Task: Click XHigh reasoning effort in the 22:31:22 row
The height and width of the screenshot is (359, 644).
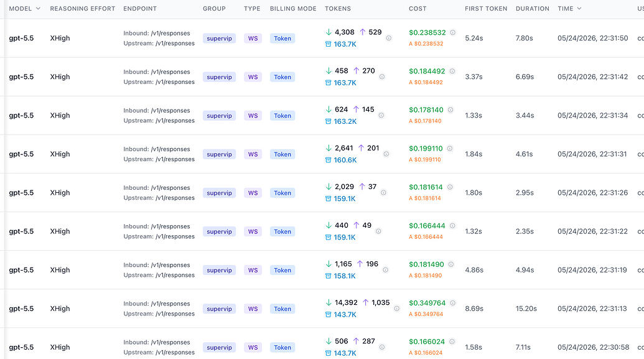Action: pos(60,231)
